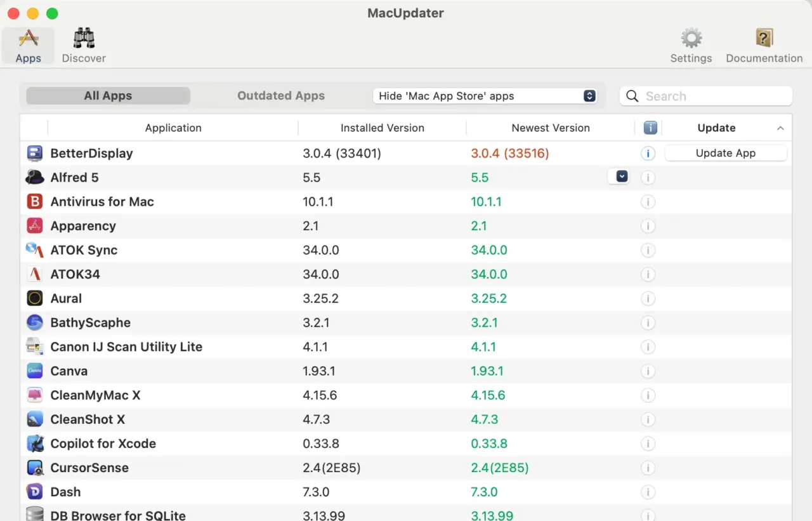Click the BathyScaphe app icon
This screenshot has width=812, height=521.
pos(34,322)
